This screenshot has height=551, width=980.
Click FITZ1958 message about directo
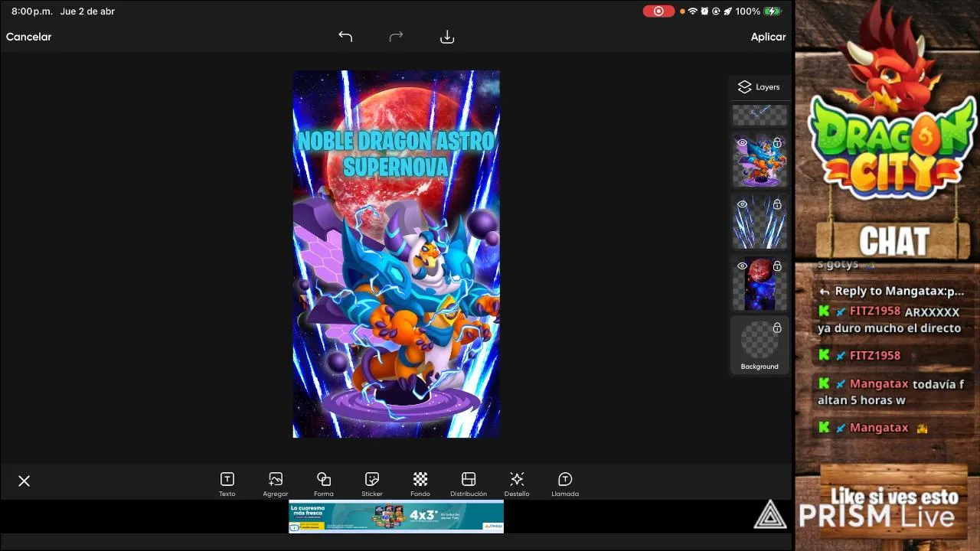(x=890, y=320)
